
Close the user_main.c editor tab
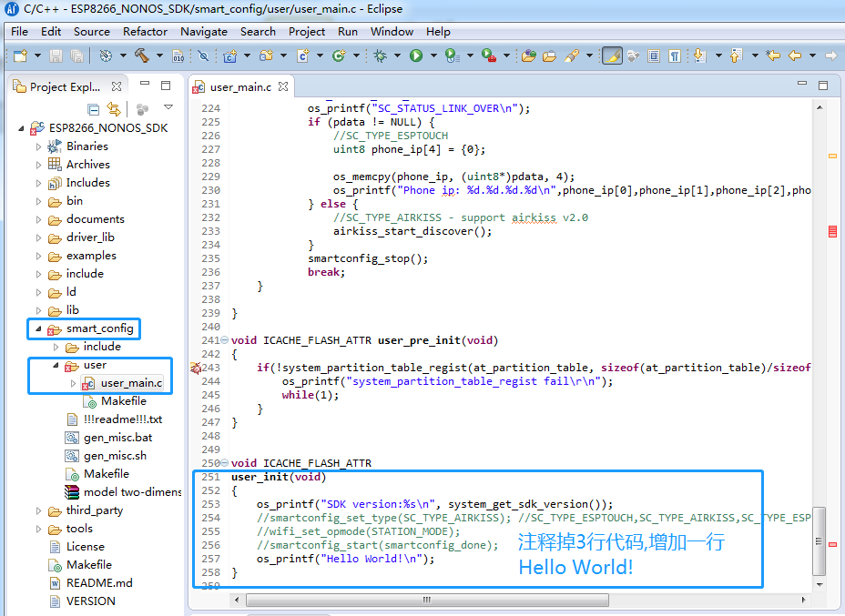click(283, 86)
